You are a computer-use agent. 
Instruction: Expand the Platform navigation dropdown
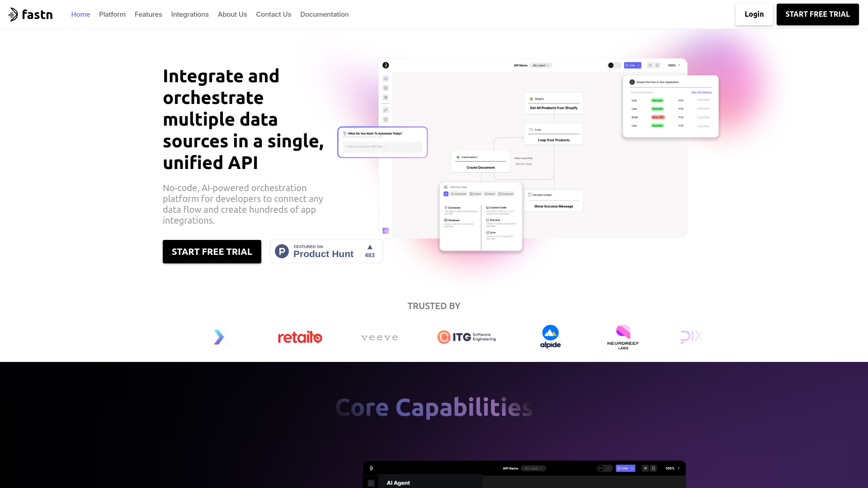pyautogui.click(x=112, y=14)
